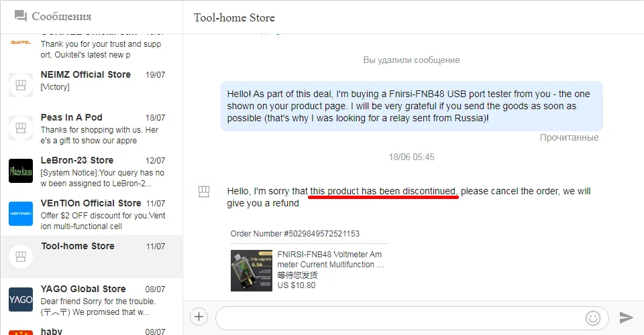The height and width of the screenshot is (335, 644).
Task: Click the blue sent message bubble
Action: (411, 107)
